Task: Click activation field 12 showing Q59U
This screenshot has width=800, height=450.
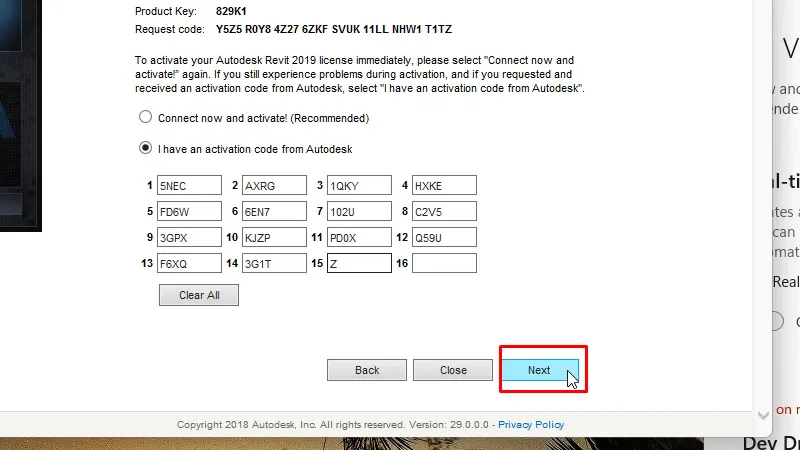Action: click(444, 238)
